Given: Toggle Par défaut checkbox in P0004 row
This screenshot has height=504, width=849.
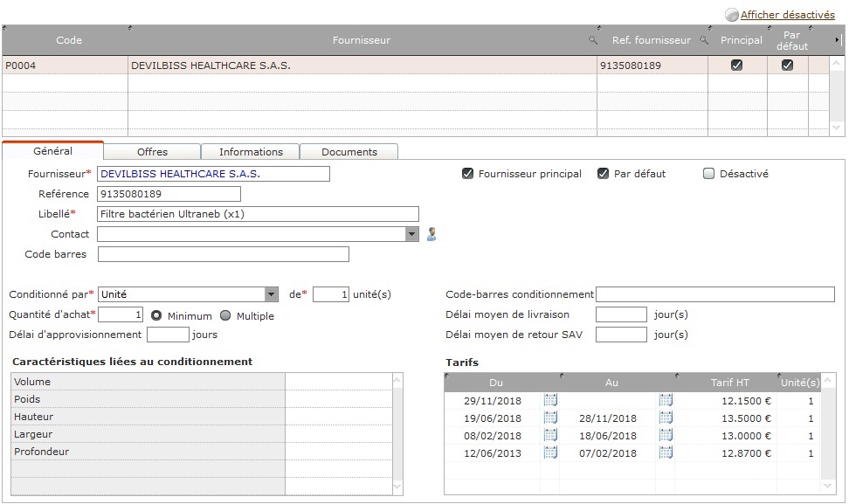Looking at the screenshot, I should (x=787, y=65).
